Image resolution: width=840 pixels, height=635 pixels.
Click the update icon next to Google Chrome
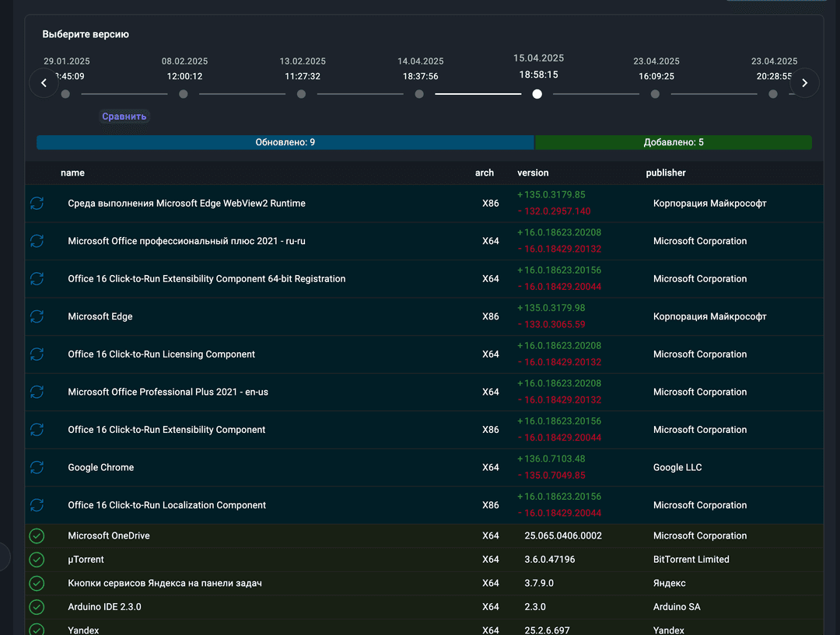point(37,467)
